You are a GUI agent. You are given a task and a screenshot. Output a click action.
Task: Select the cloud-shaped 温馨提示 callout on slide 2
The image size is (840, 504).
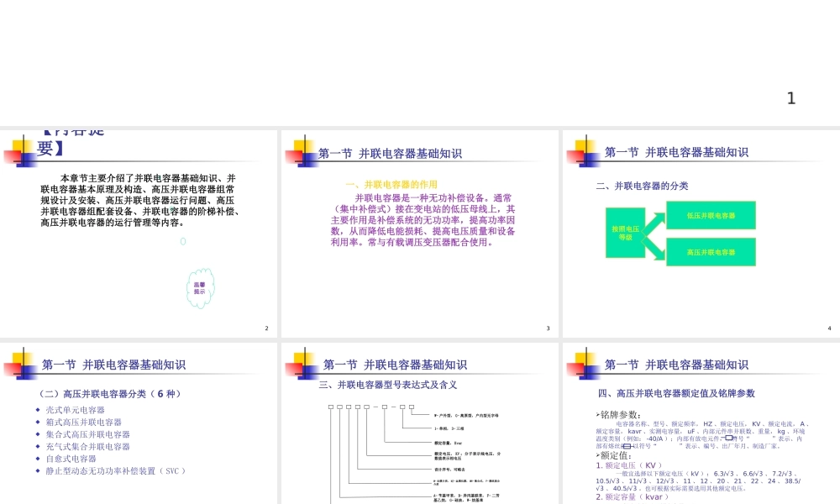click(x=200, y=287)
